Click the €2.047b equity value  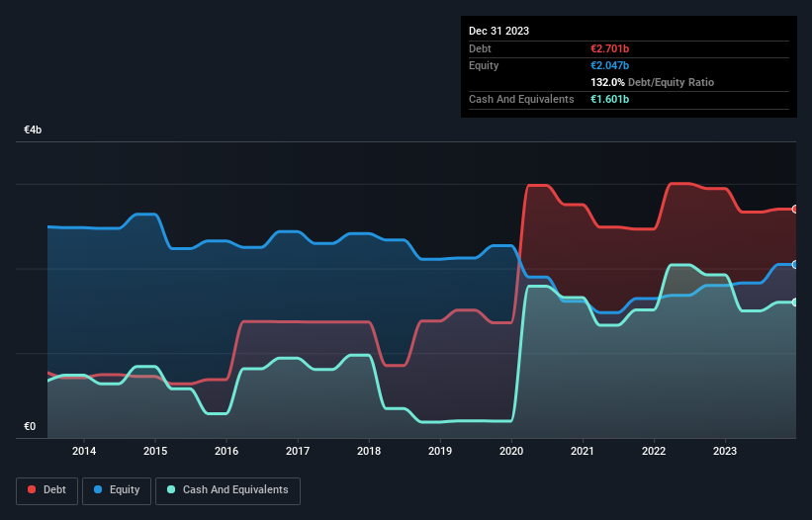click(x=609, y=65)
